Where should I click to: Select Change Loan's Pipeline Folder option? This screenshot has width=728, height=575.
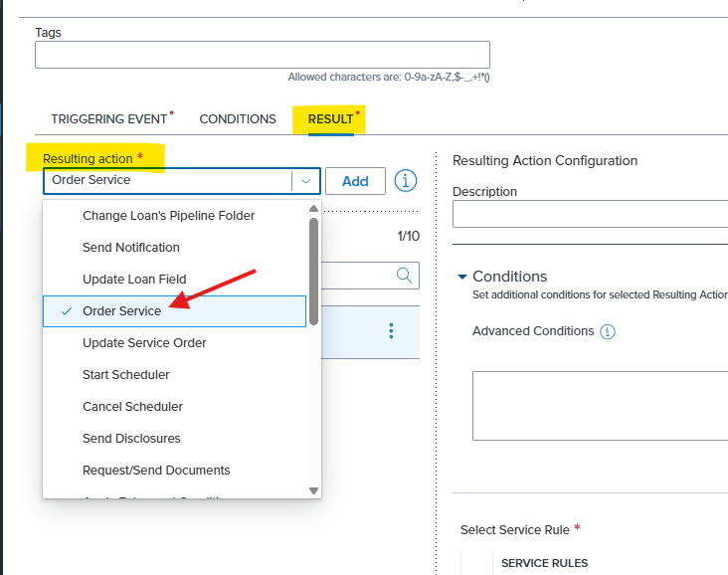click(x=175, y=216)
